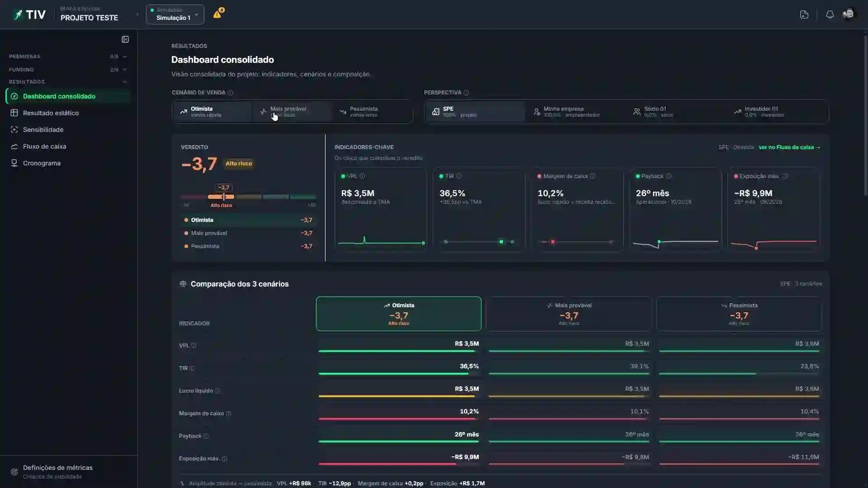Collapse the sidebar panel icon
Viewport: 868px width, 488px height.
click(125, 39)
